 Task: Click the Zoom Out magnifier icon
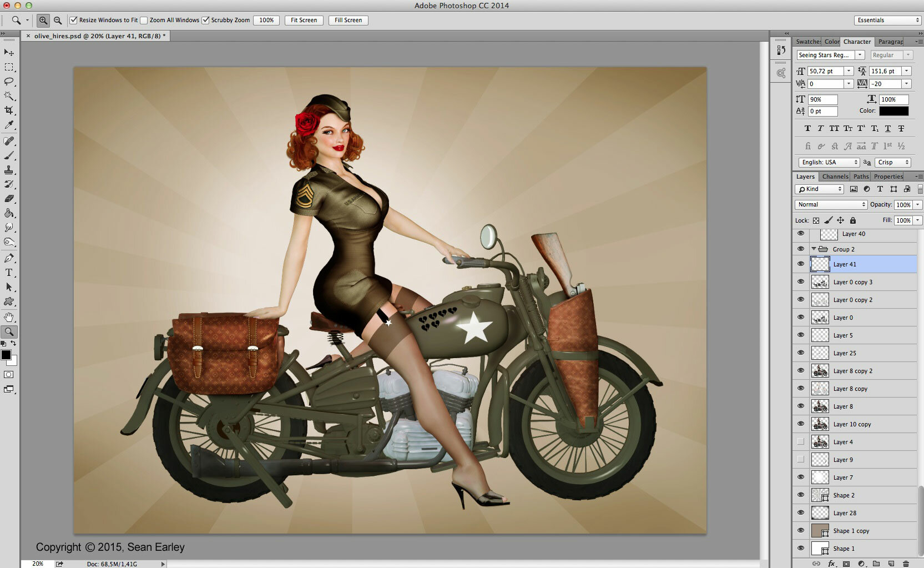[58, 21]
